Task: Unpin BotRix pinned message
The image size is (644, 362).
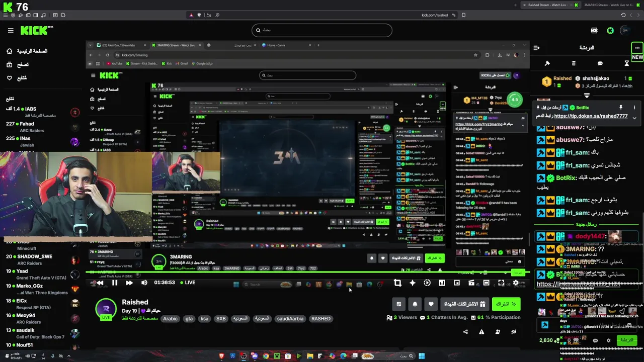Action: click(x=621, y=108)
